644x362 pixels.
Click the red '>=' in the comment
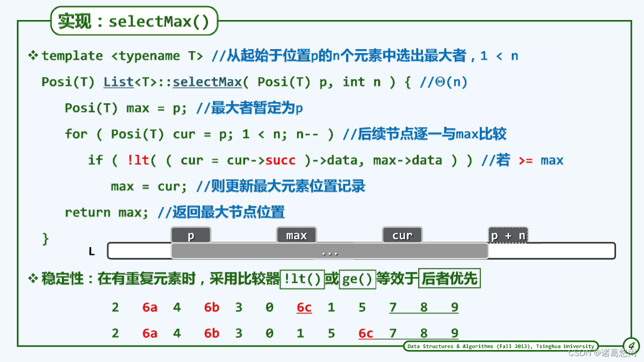pyautogui.click(x=525, y=161)
